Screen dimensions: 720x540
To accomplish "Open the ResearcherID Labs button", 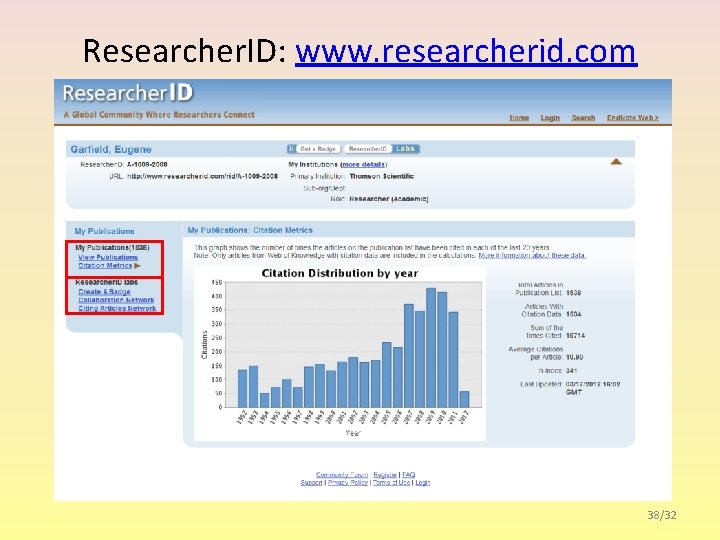I will click(382, 149).
